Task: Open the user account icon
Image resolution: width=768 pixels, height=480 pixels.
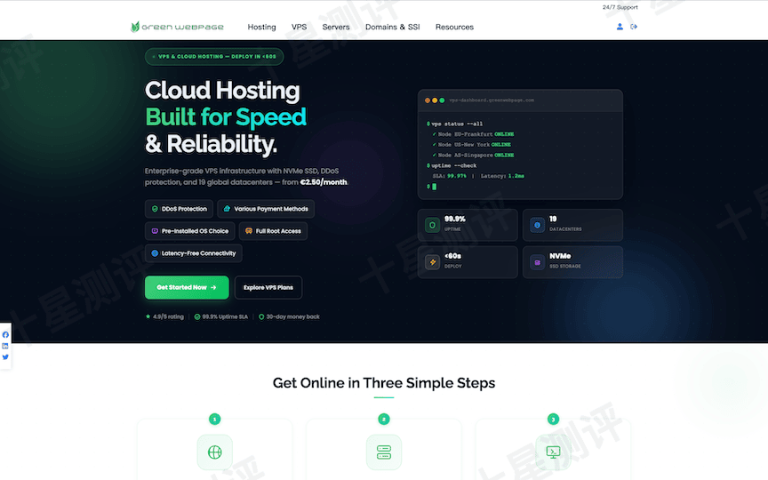Action: pyautogui.click(x=620, y=27)
